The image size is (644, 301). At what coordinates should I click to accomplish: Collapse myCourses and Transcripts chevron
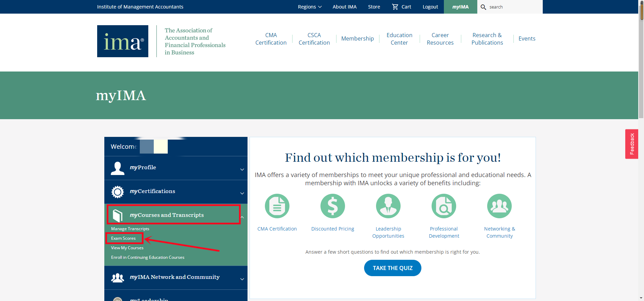click(x=242, y=217)
